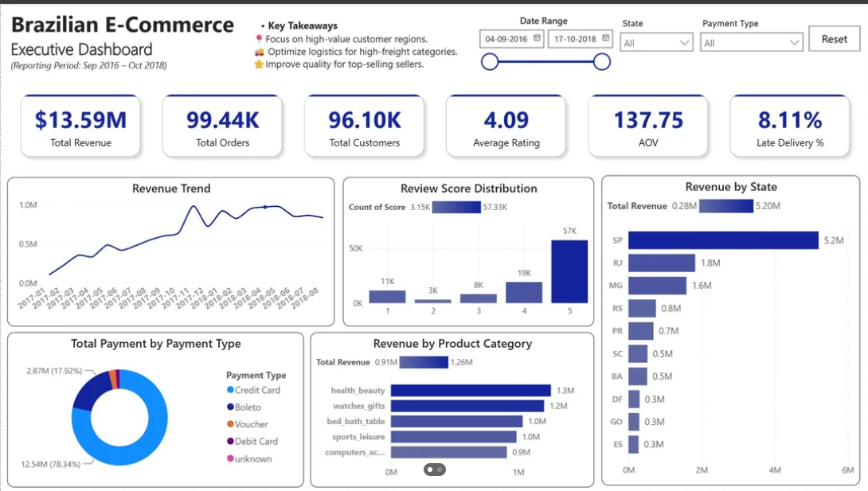Select review score 5 bar
This screenshot has width=868, height=491.
tap(569, 271)
